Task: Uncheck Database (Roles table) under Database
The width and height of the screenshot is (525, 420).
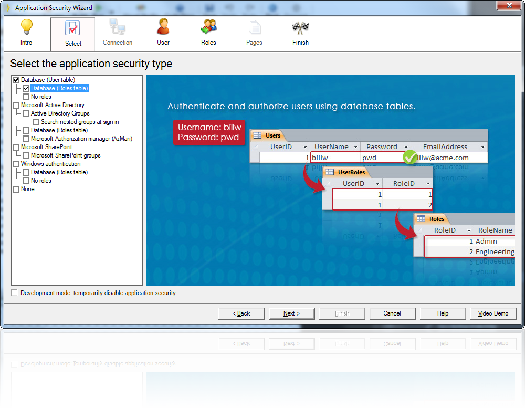Action: coord(25,88)
